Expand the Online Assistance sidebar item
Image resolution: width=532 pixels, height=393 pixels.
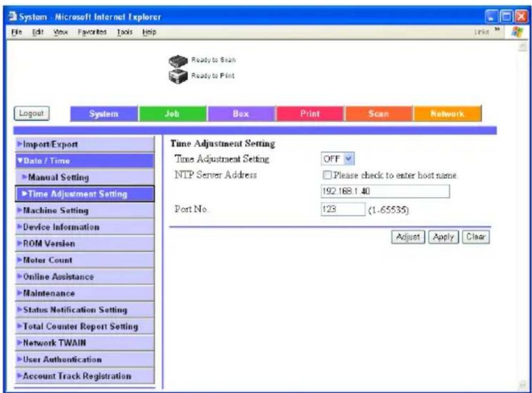tap(85, 277)
